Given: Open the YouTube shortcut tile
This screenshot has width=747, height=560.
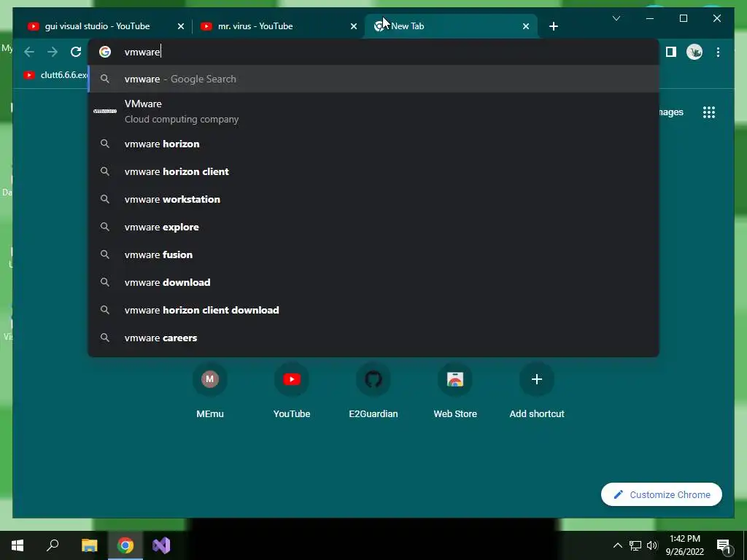Looking at the screenshot, I should pyautogui.click(x=292, y=391).
